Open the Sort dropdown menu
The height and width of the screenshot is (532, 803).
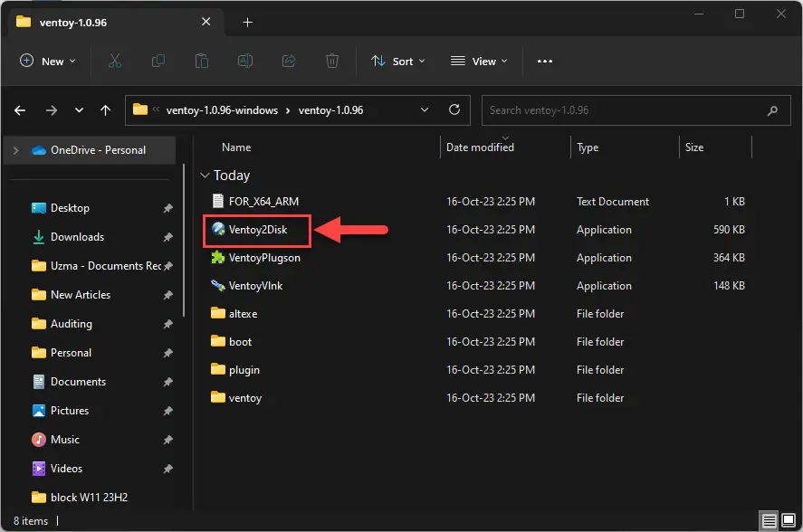click(398, 61)
